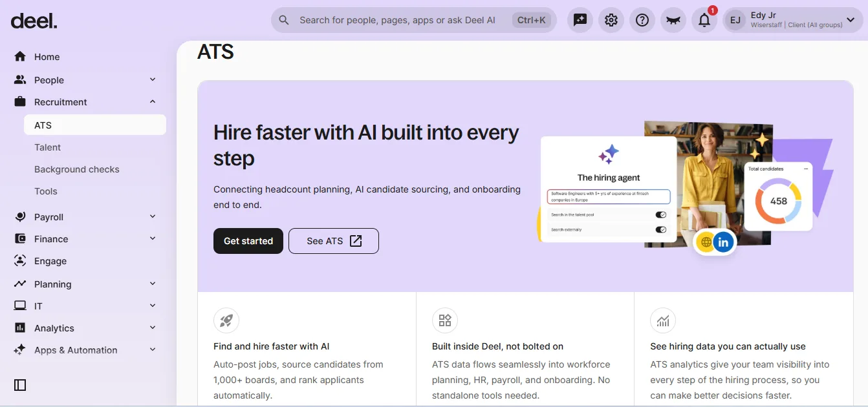The height and width of the screenshot is (407, 868).
Task: Click the search magnifier icon
Action: pyautogui.click(x=284, y=20)
